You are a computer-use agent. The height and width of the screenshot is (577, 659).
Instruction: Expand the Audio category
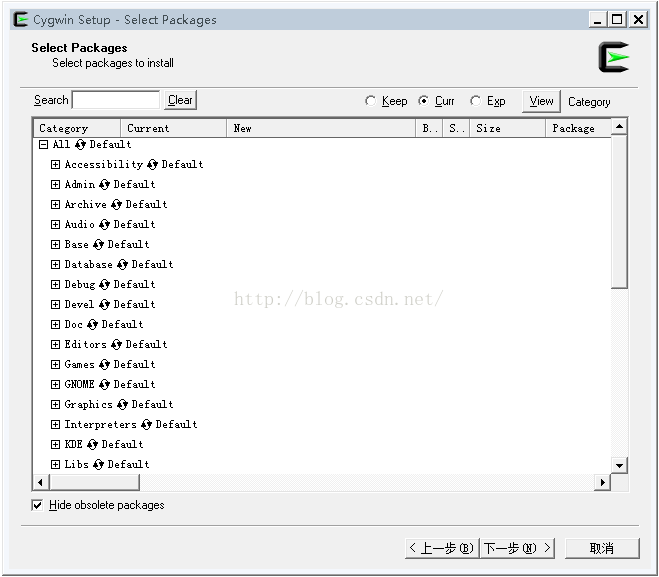click(55, 224)
